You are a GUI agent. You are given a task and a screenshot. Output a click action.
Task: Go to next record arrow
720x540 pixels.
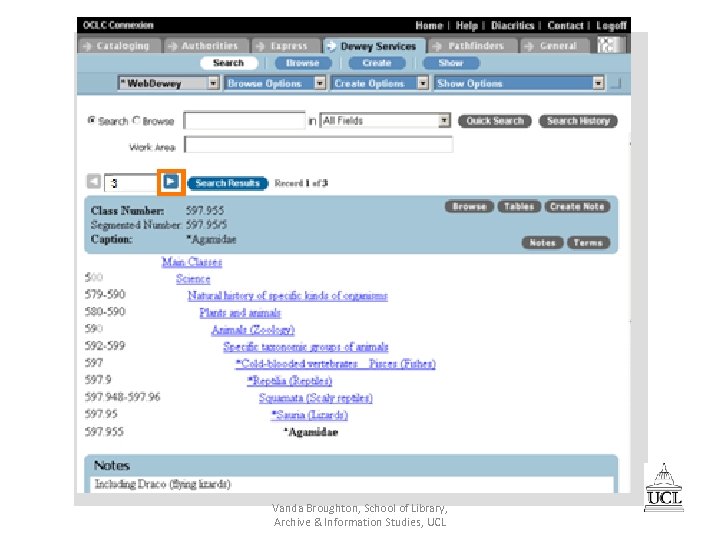171,182
